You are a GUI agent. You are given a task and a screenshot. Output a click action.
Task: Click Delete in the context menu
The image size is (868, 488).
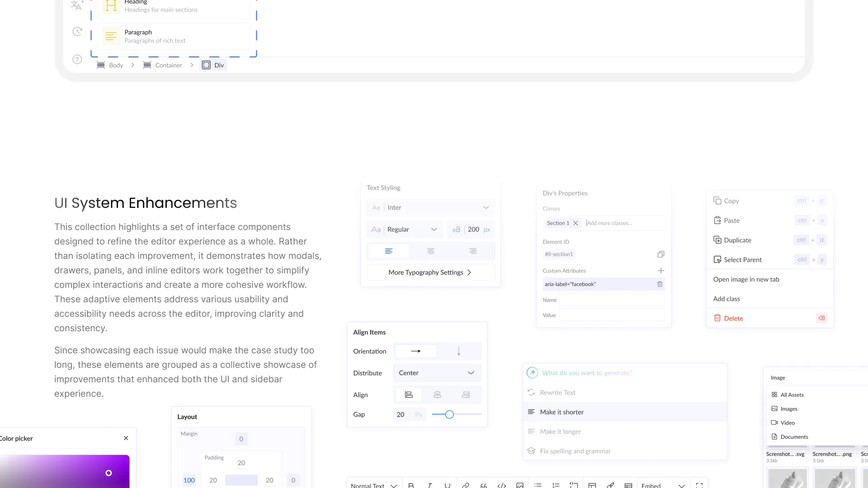[733, 319]
